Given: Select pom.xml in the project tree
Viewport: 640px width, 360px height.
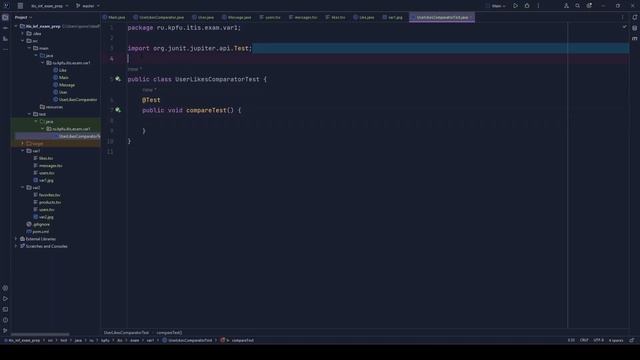Looking at the screenshot, I should (38, 232).
